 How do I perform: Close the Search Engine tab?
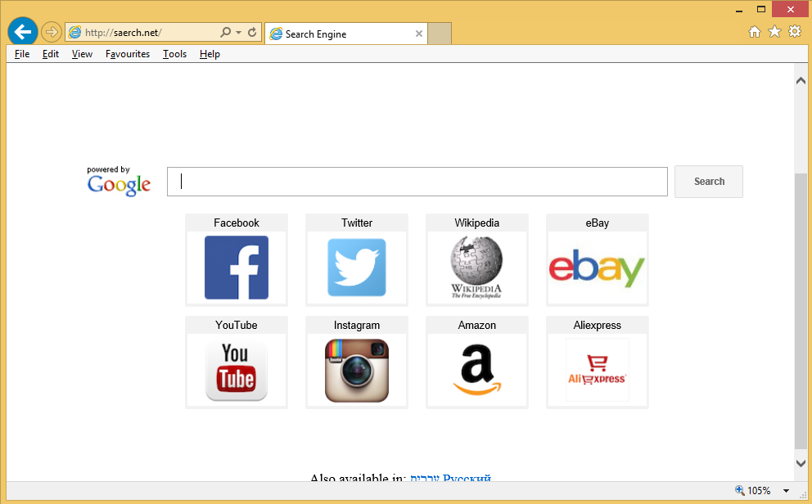click(419, 34)
